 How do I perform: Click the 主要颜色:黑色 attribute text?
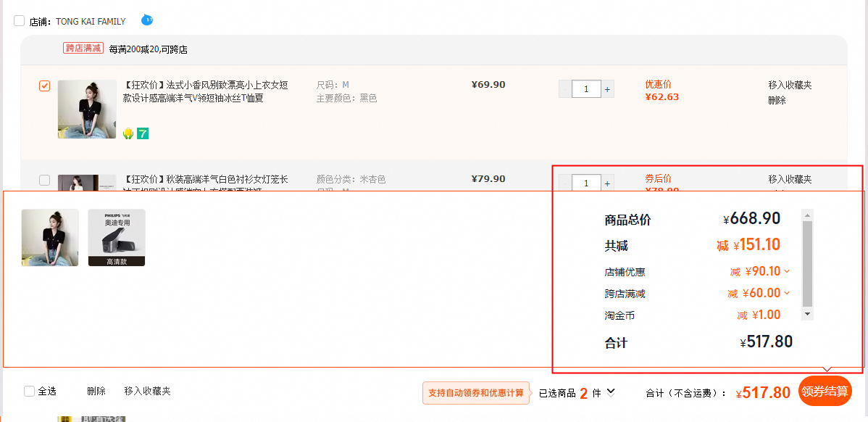(x=346, y=99)
